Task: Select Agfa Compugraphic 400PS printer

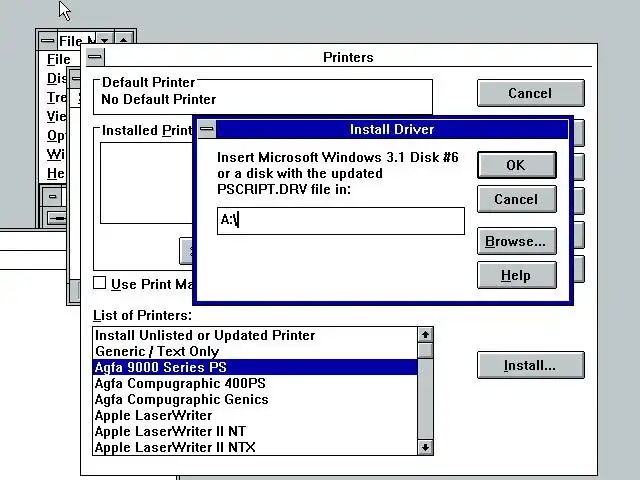Action: [x=255, y=383]
